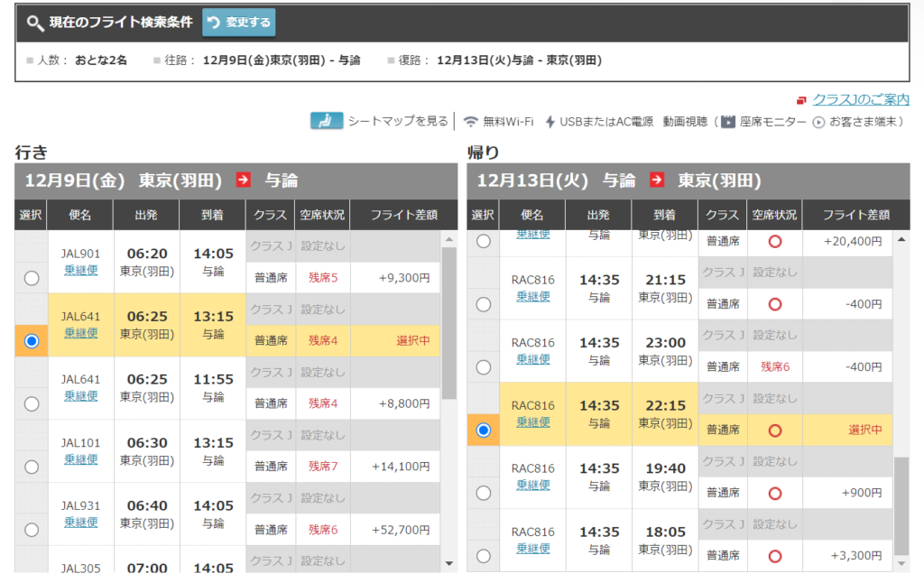Click the +8,800円 fare difference
Screen dimensions: 924x583
coord(403,403)
